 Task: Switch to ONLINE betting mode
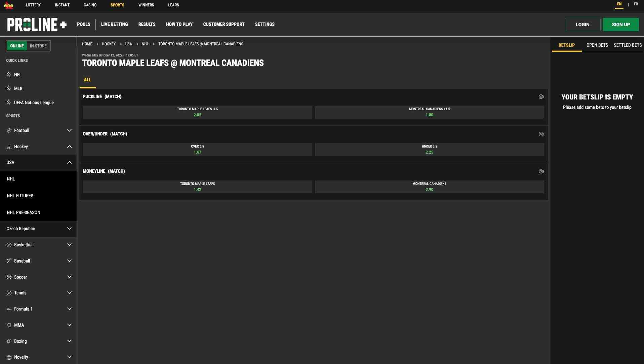tap(17, 46)
